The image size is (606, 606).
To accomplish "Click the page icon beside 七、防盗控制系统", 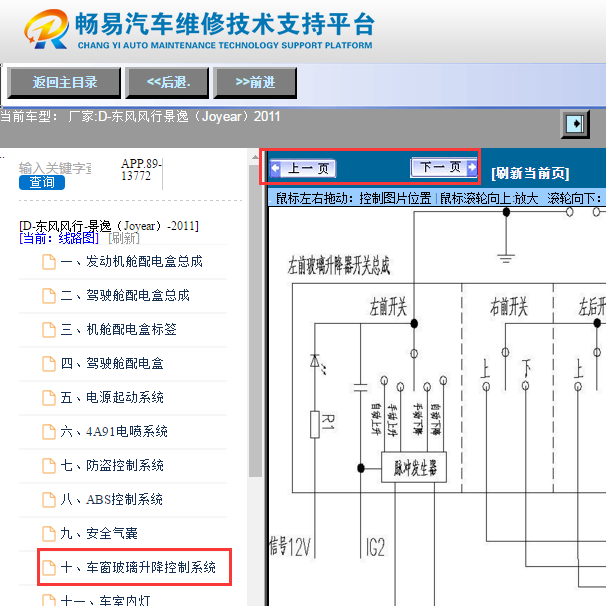I will tap(49, 466).
